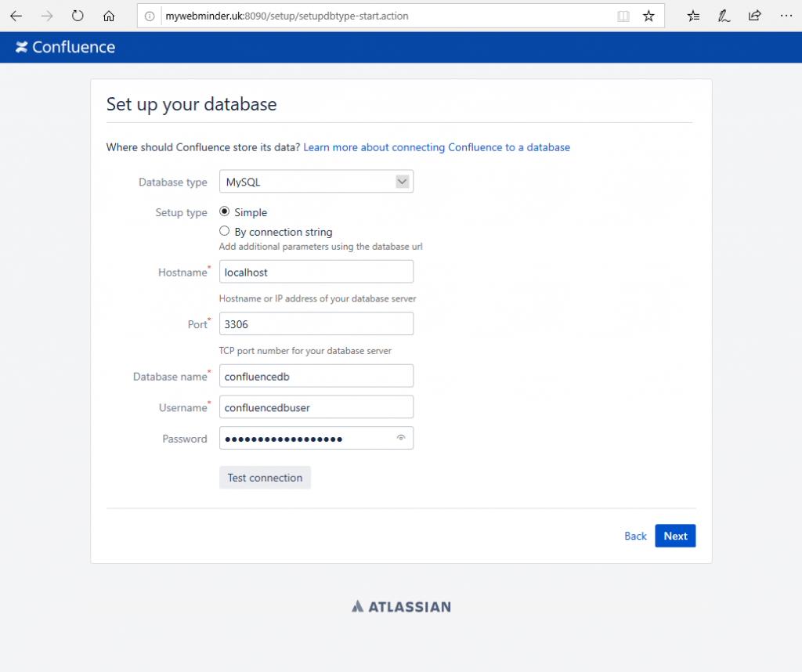Click the browser forward arrow

tap(46, 16)
